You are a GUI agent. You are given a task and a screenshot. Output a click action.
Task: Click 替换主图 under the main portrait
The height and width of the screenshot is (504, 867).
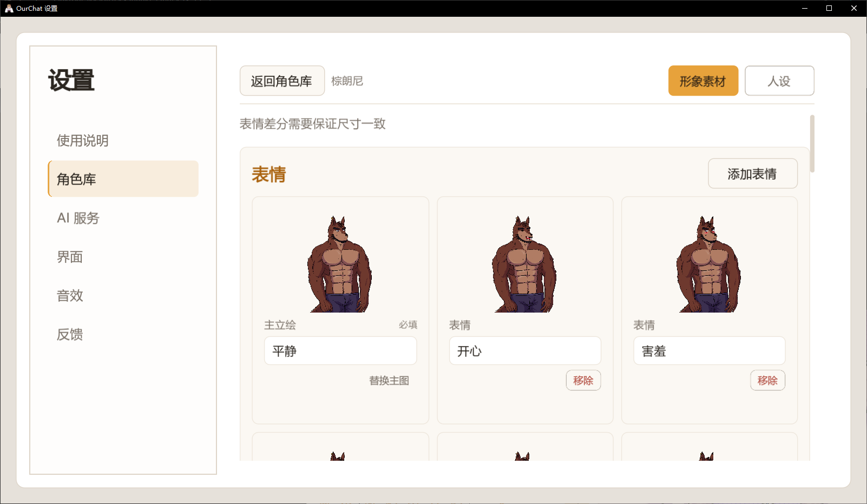(x=389, y=381)
